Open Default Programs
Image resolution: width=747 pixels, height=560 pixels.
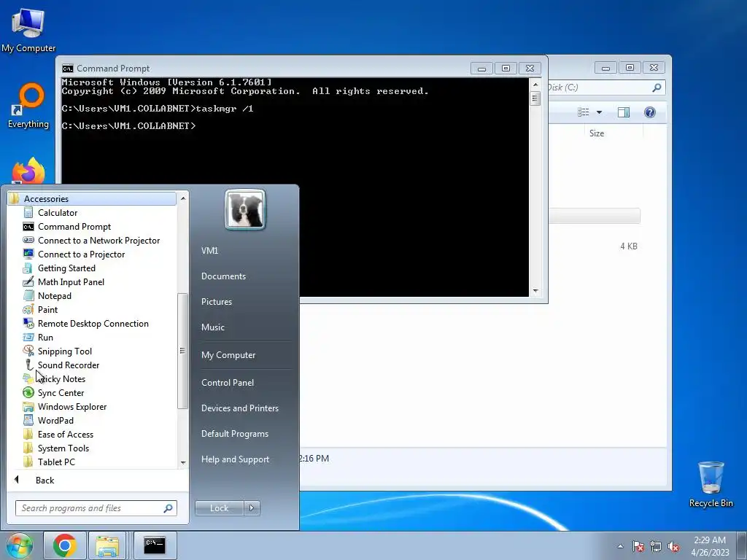(234, 434)
